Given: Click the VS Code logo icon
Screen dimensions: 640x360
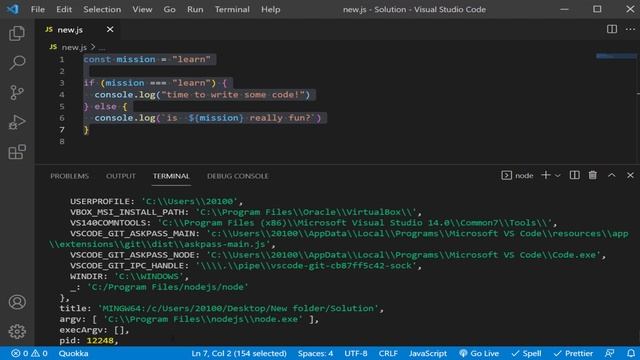Looking at the screenshot, I should pos(13,9).
